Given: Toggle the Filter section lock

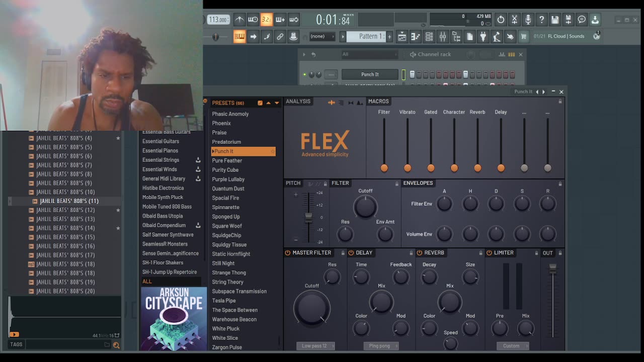Looking at the screenshot, I should (397, 184).
